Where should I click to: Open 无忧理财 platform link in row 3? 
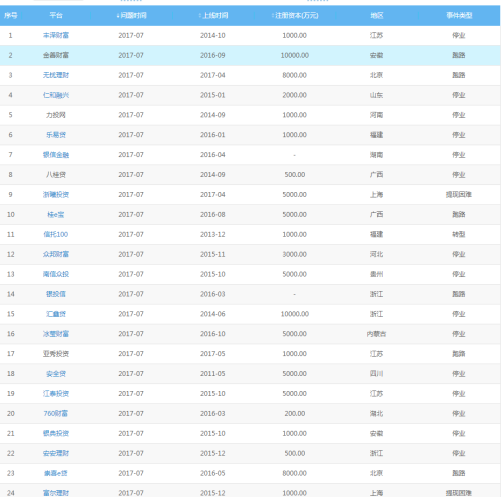click(x=56, y=75)
